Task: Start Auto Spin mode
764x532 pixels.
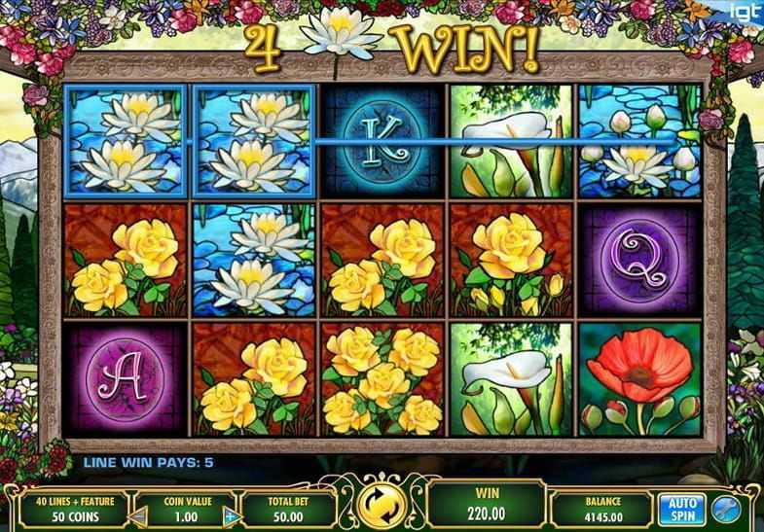Action: pos(682,510)
